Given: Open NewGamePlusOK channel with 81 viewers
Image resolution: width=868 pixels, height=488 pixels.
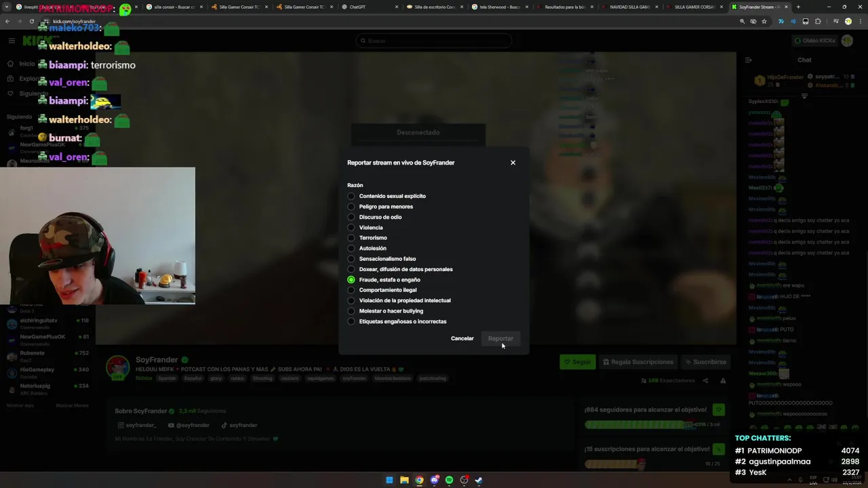Looking at the screenshot, I should [47, 340].
